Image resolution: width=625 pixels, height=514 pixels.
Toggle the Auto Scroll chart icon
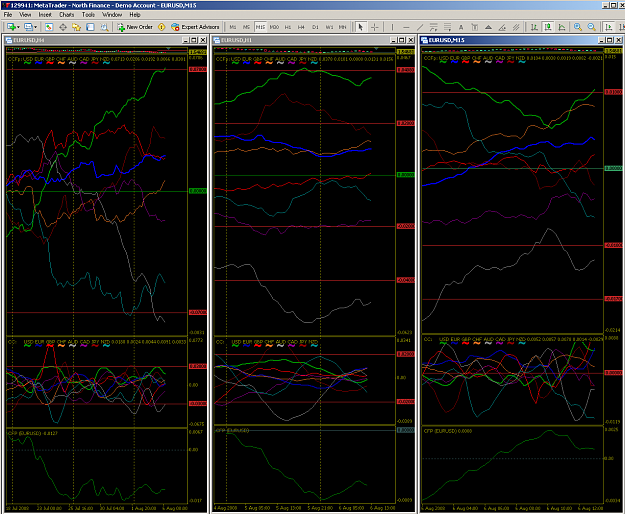pyautogui.click(x=609, y=27)
